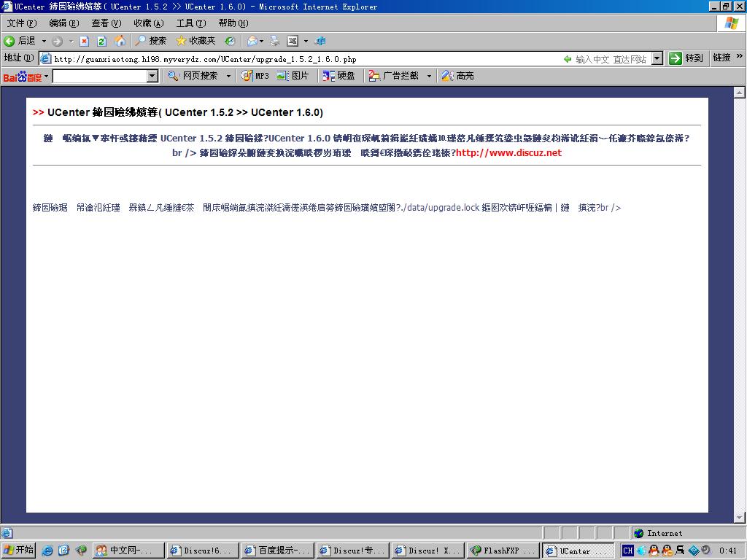Click the Messenger icon in the IE toolbar
The height and width of the screenshot is (560, 747).
321,41
